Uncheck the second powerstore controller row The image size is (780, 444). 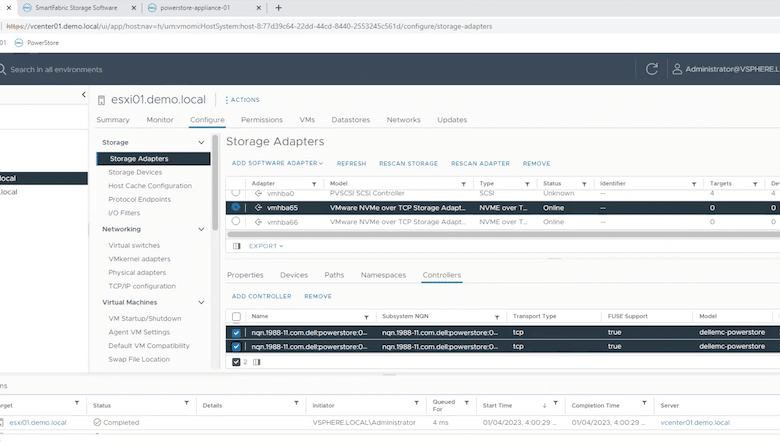pos(236,347)
